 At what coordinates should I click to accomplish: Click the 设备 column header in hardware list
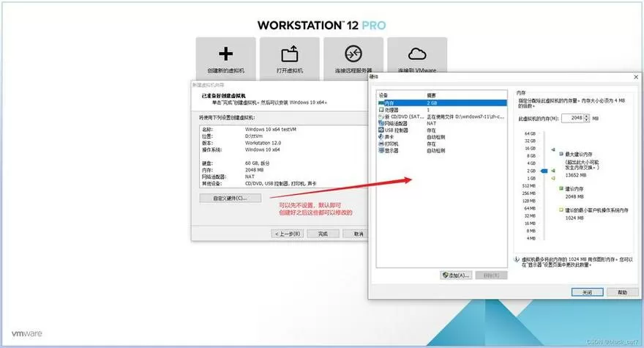point(383,95)
